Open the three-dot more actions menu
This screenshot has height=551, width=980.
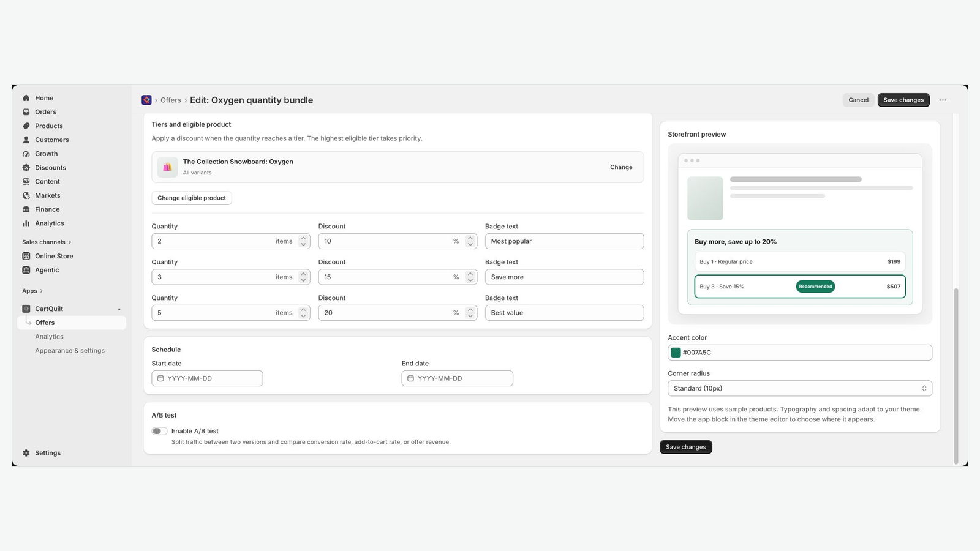pyautogui.click(x=943, y=100)
